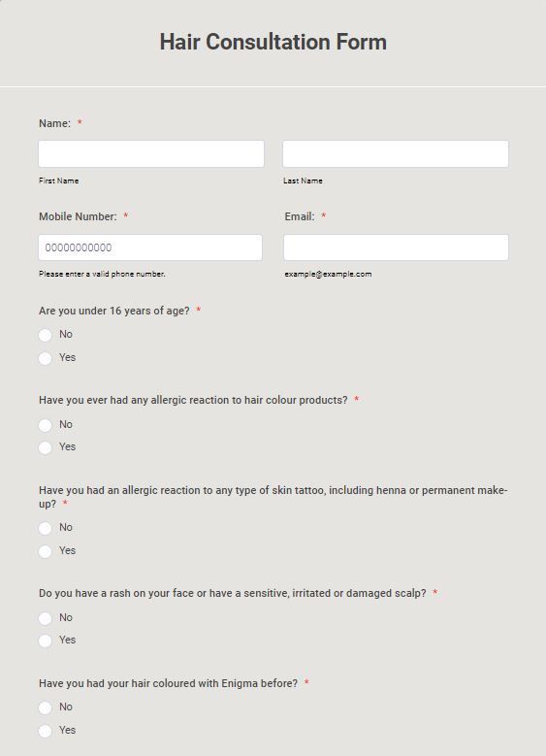Image resolution: width=546 pixels, height=756 pixels.
Task: Click the Hair Consultation Form heading
Action: point(273,42)
